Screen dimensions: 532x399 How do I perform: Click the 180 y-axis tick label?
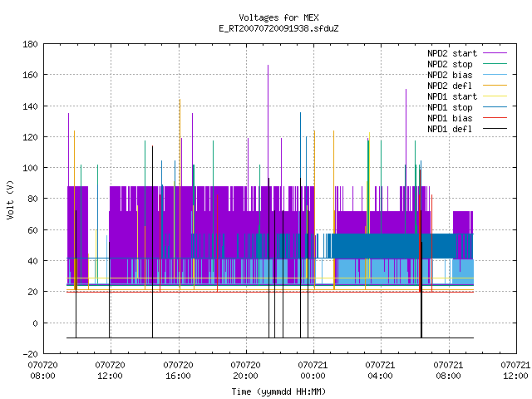coord(30,44)
